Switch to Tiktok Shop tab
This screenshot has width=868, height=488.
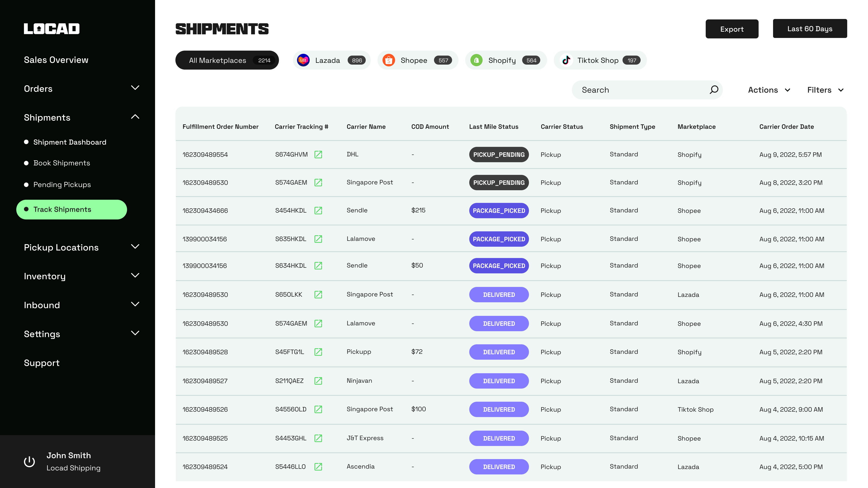point(600,60)
